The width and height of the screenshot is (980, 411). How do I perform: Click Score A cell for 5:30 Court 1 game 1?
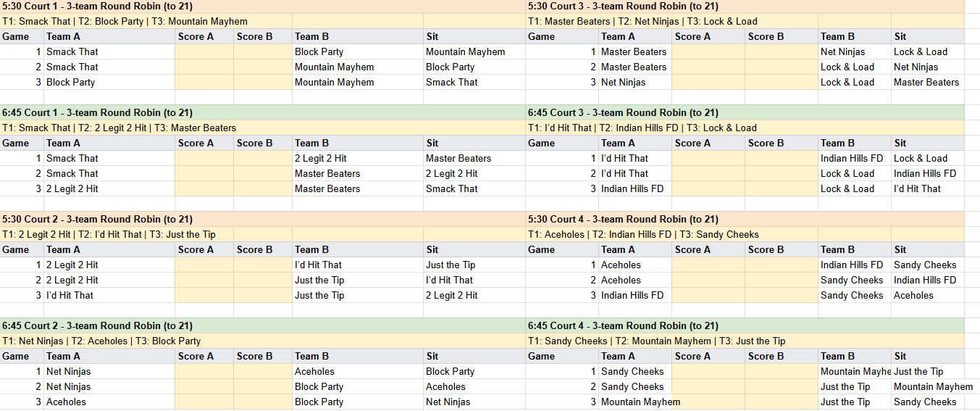point(204,51)
